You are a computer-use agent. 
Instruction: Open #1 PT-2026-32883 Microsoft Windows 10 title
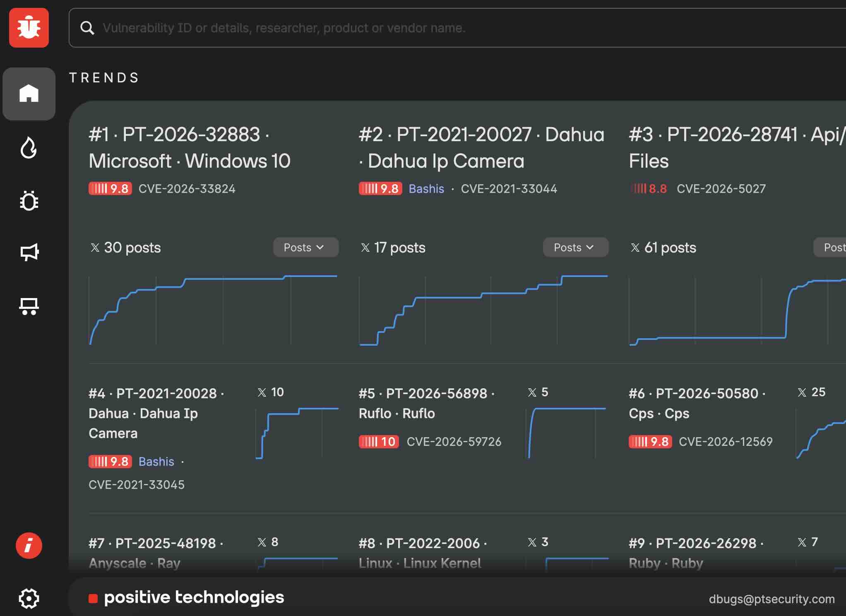pyautogui.click(x=190, y=147)
